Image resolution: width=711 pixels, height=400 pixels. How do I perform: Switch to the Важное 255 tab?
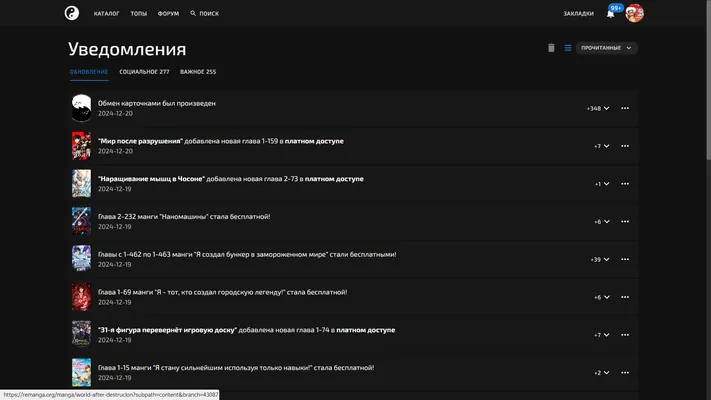(198, 72)
